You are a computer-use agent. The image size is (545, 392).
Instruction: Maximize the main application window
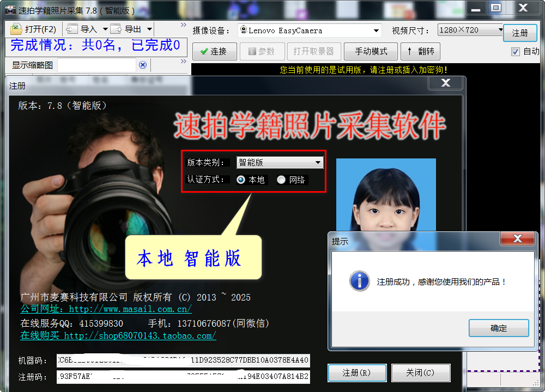495,8
